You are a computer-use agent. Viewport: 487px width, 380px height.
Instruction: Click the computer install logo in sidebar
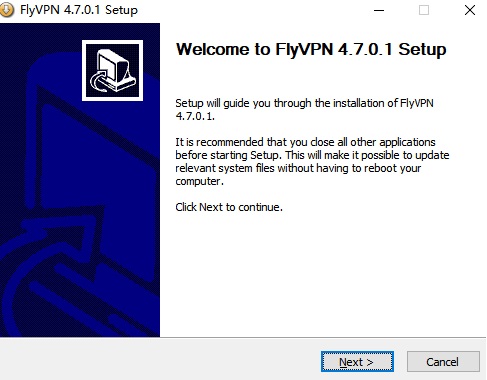112,70
